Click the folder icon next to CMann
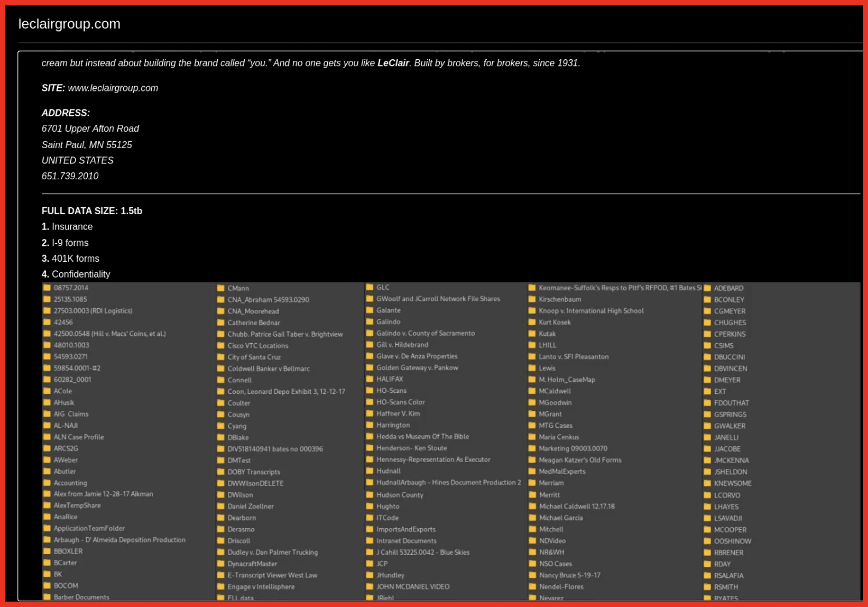The image size is (868, 607). 221,288
